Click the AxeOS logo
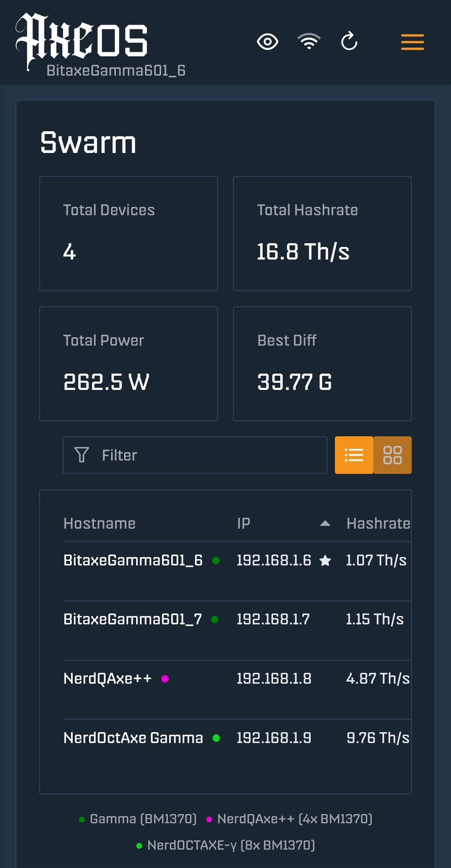 82,40
